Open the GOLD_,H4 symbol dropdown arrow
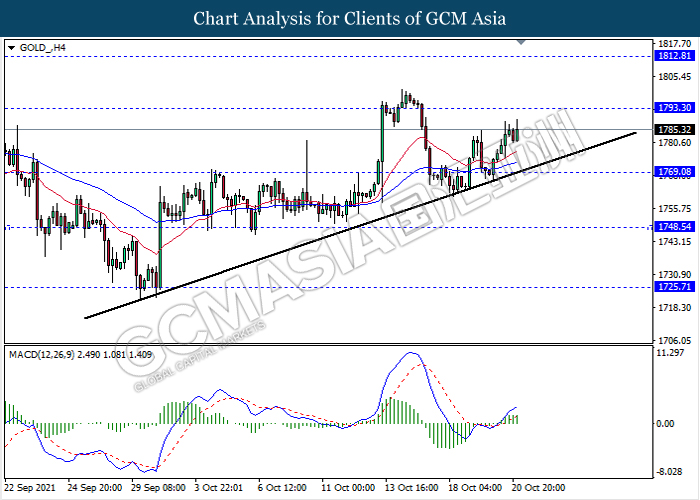Viewport: 700px width, 500px height. tap(12, 48)
